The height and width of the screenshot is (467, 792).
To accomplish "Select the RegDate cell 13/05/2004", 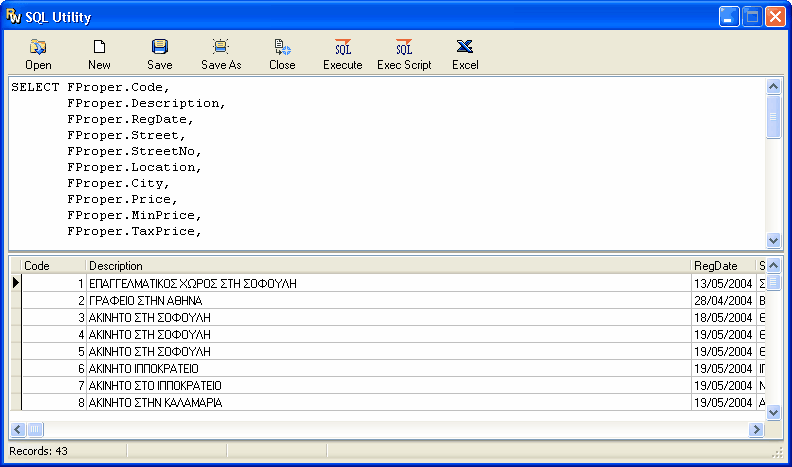I will click(x=723, y=284).
